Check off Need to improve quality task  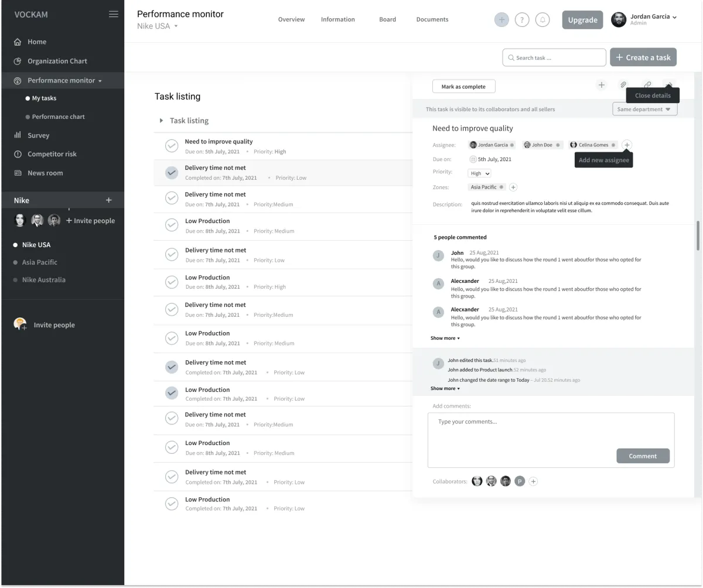tap(172, 146)
